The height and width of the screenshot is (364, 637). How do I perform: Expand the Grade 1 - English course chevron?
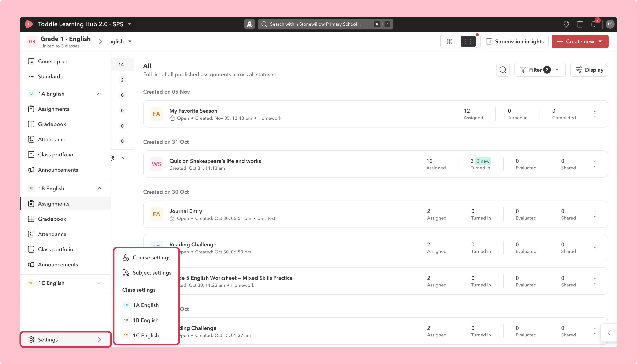point(100,41)
